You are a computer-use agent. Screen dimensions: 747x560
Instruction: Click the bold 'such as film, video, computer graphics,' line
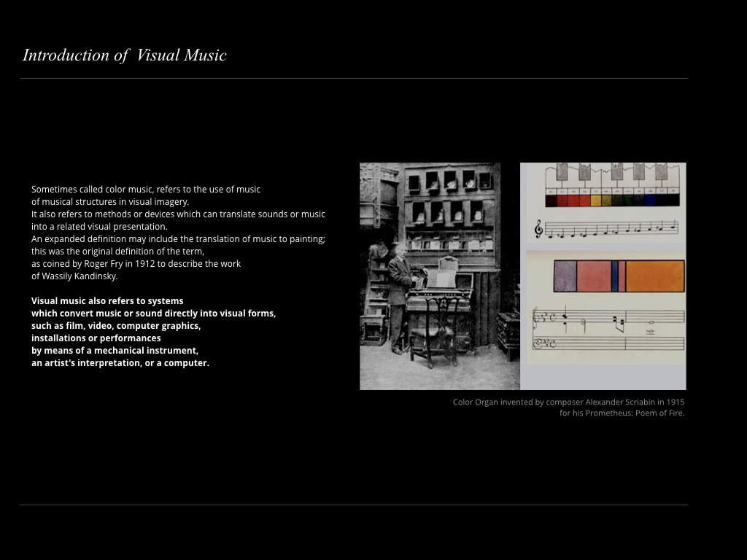coord(116,326)
